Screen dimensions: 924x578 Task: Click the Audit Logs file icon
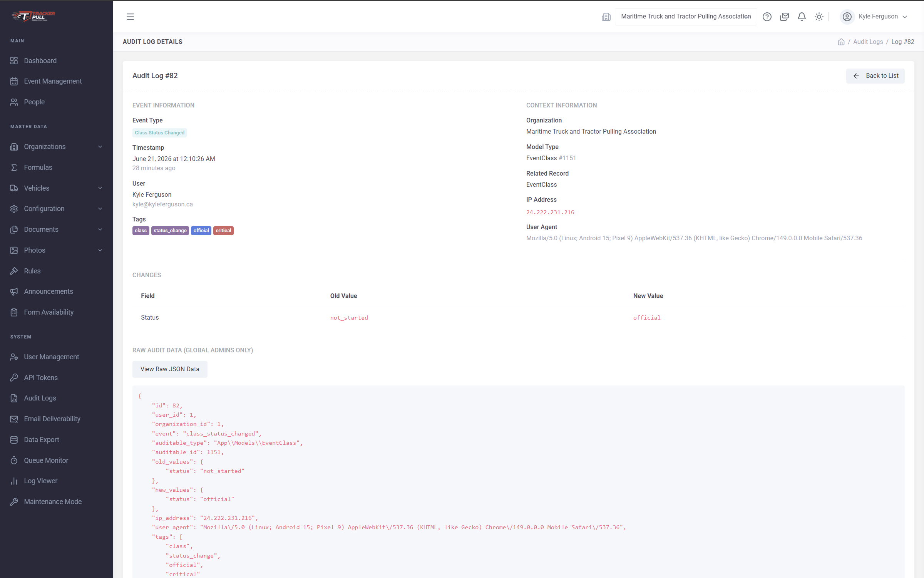click(14, 398)
